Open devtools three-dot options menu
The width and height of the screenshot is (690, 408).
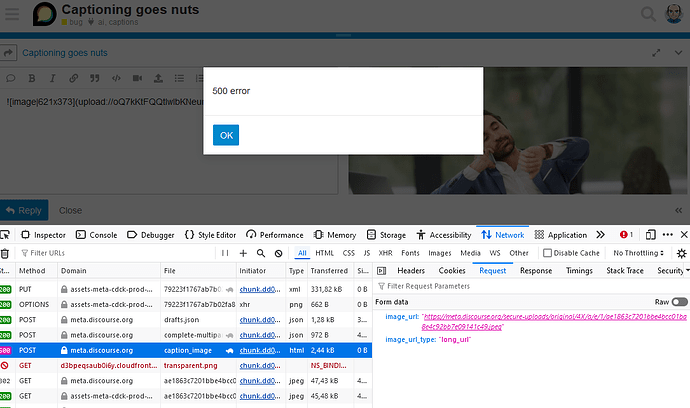click(x=668, y=235)
